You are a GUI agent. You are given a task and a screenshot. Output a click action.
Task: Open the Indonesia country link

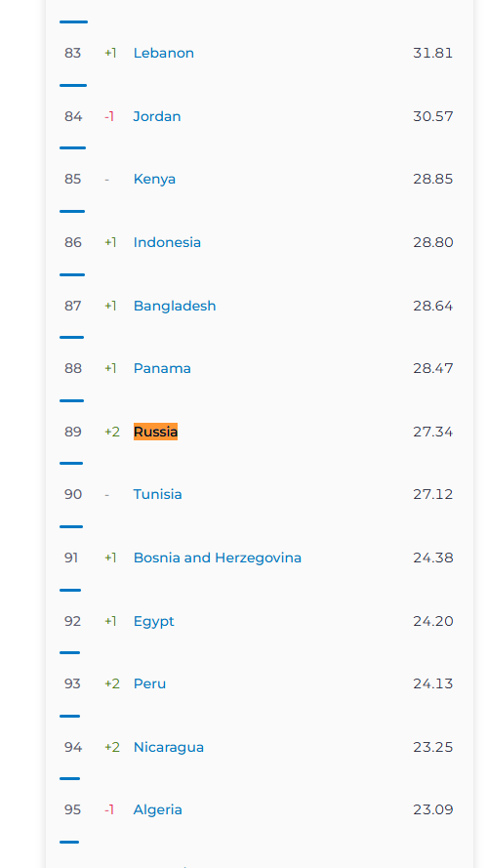(167, 242)
